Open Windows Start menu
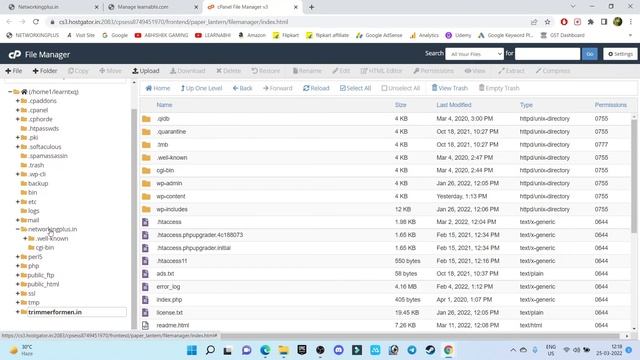640x360 pixels. click(x=191, y=350)
